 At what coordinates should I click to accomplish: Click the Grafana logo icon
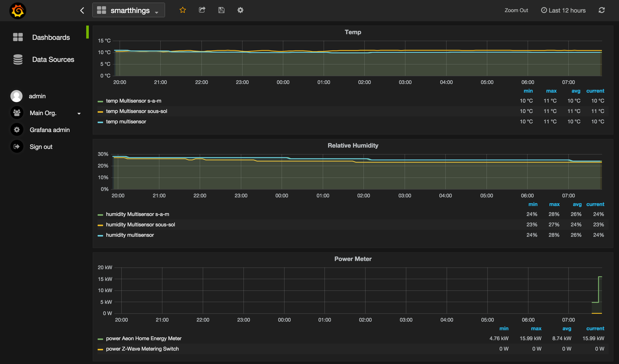tap(18, 11)
